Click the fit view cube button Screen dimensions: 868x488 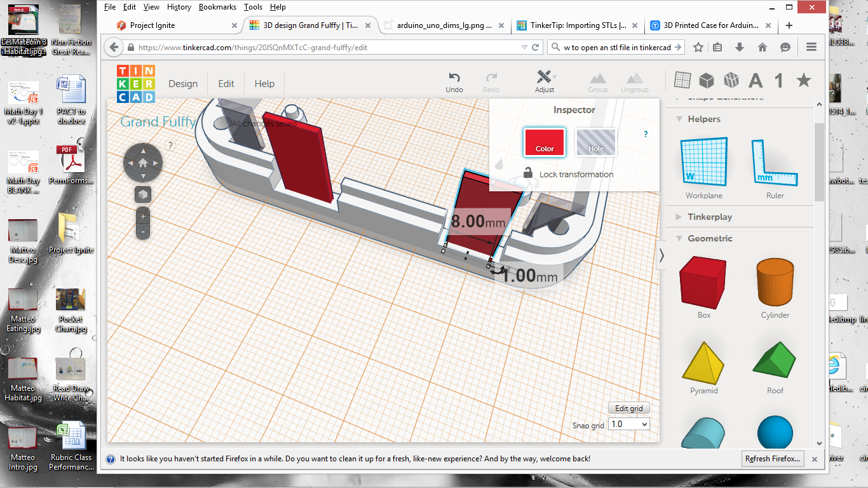click(143, 194)
